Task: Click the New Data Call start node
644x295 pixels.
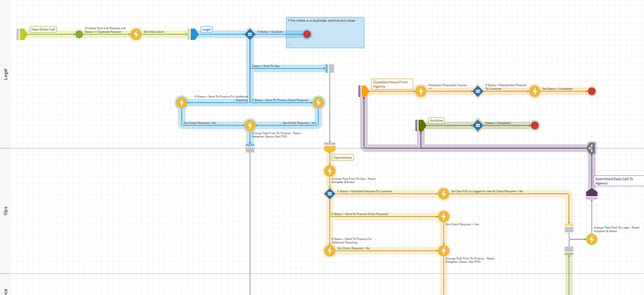Action: [x=23, y=34]
